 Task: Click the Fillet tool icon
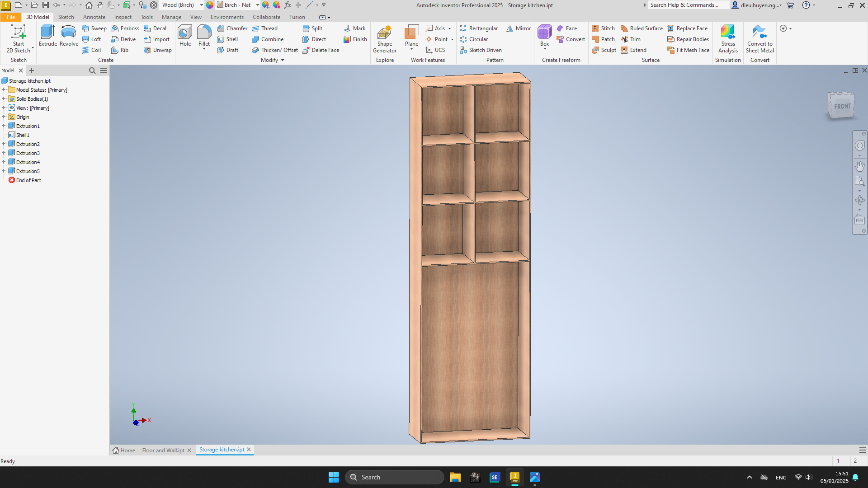(204, 33)
